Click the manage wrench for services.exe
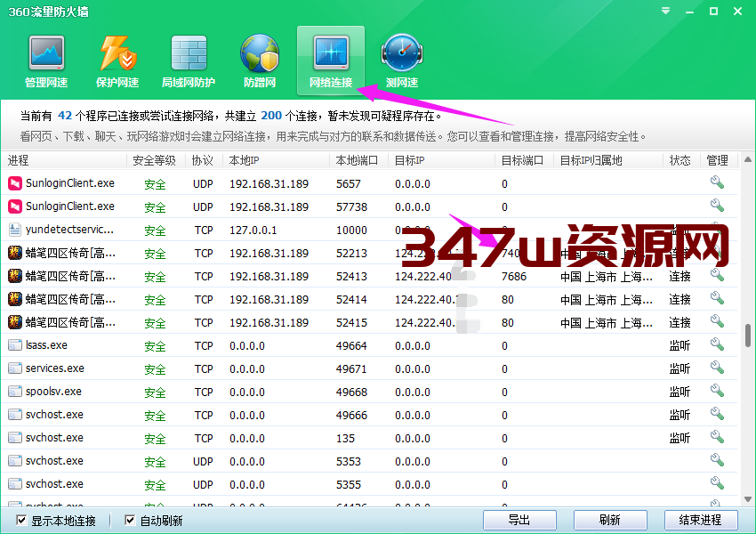Screen dimensions: 756x534 pyautogui.click(x=717, y=368)
